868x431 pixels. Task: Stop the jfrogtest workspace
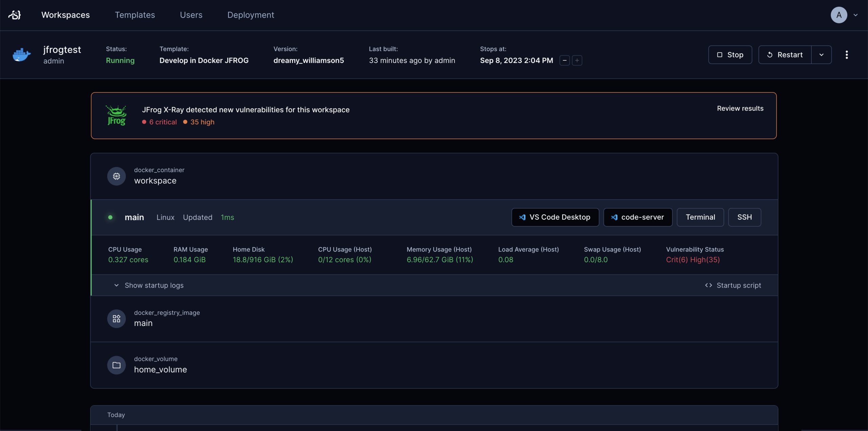pos(730,55)
